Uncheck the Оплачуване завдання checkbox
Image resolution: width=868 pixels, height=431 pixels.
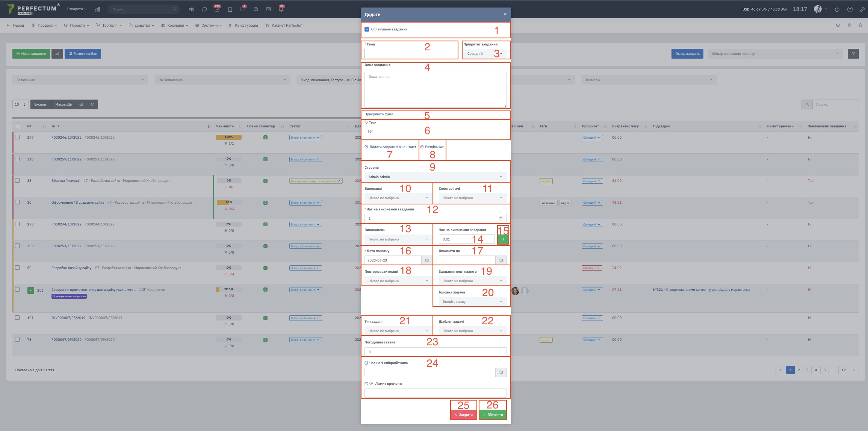click(367, 29)
